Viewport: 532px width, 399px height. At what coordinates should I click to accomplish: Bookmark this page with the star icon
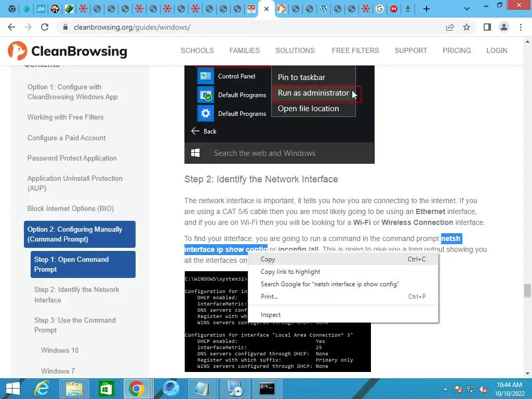pyautogui.click(x=467, y=27)
